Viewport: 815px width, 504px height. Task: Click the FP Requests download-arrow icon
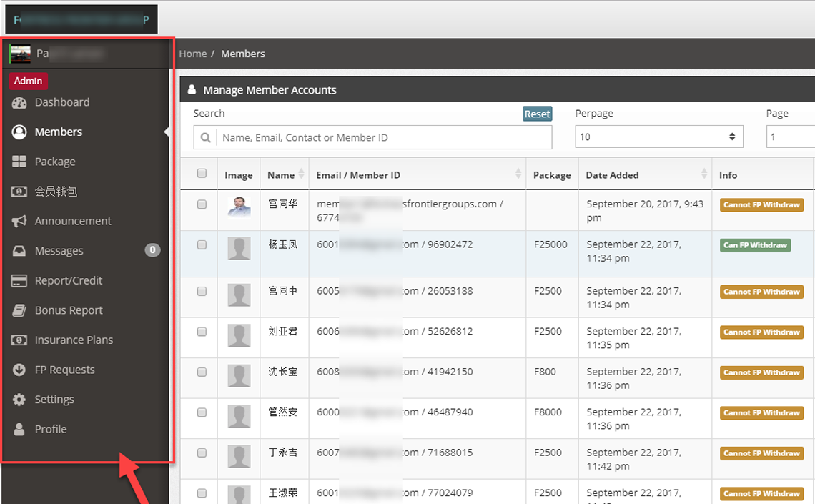point(19,370)
